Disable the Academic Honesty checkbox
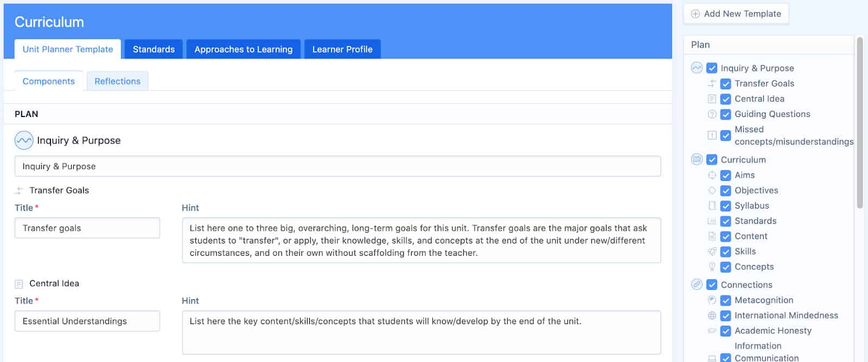 click(725, 331)
